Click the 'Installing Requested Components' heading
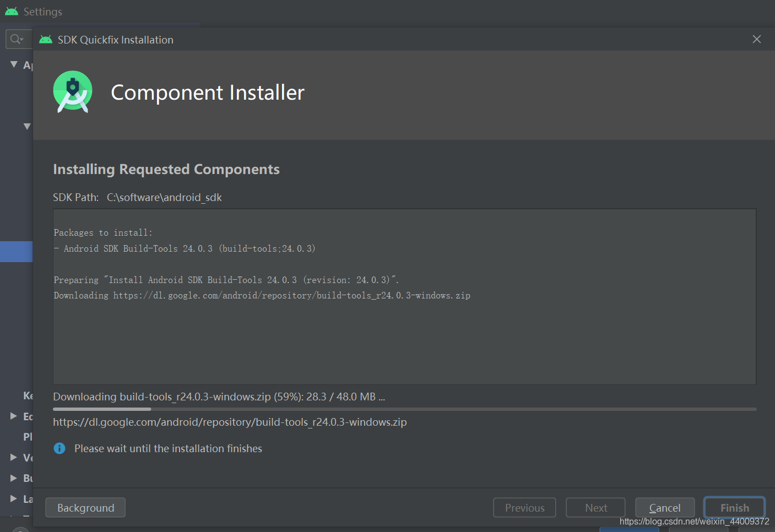The height and width of the screenshot is (532, 775). 166,169
